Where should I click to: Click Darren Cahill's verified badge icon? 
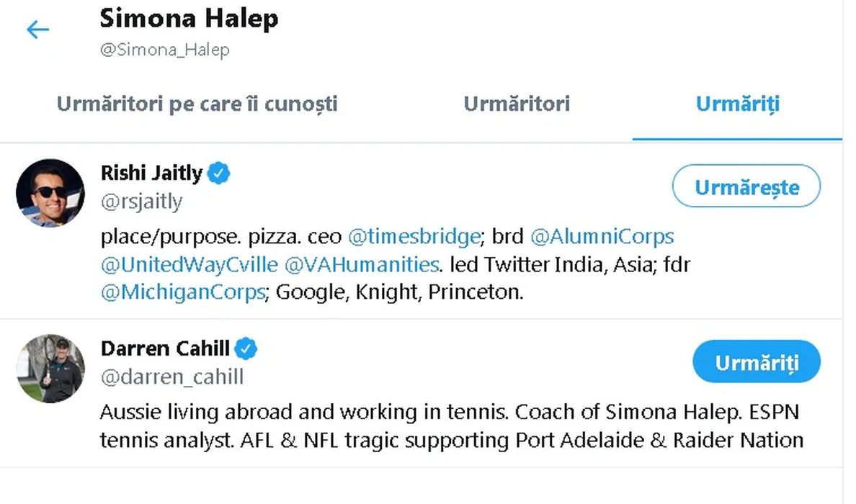coord(247,349)
